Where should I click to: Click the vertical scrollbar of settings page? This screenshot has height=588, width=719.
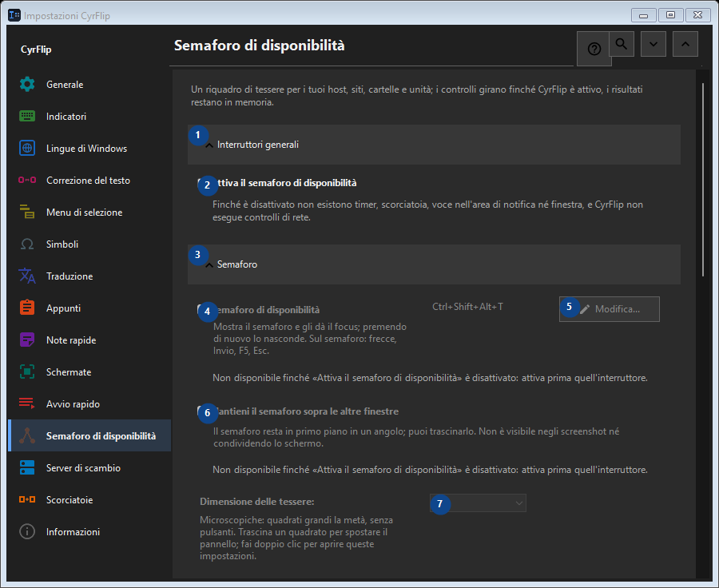703,179
